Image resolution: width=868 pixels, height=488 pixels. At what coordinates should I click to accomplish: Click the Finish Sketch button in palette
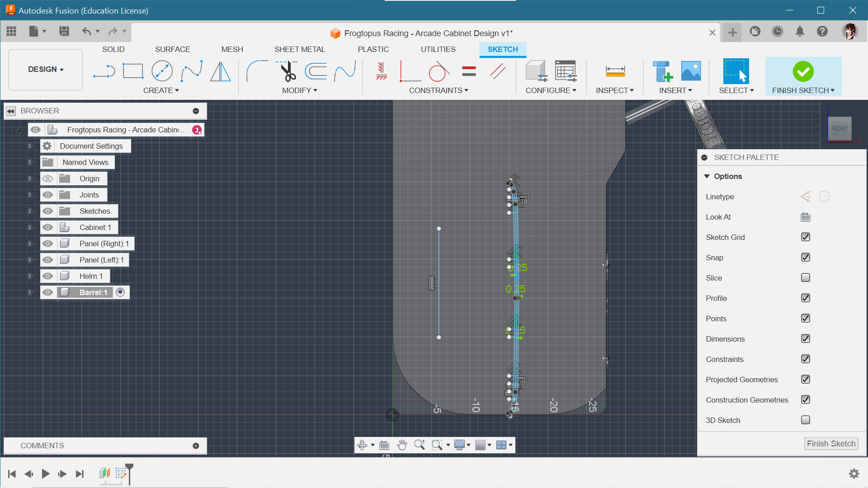pos(831,444)
